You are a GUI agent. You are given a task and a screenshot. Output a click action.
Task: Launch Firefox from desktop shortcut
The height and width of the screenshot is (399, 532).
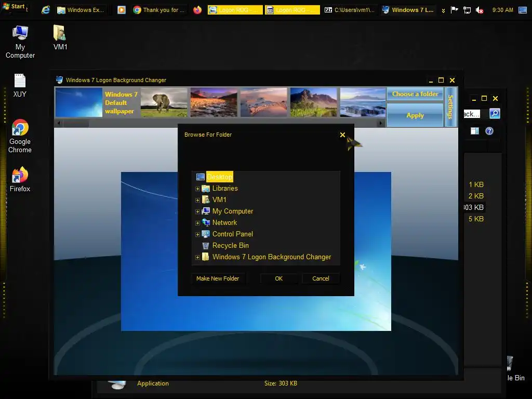[x=20, y=179]
